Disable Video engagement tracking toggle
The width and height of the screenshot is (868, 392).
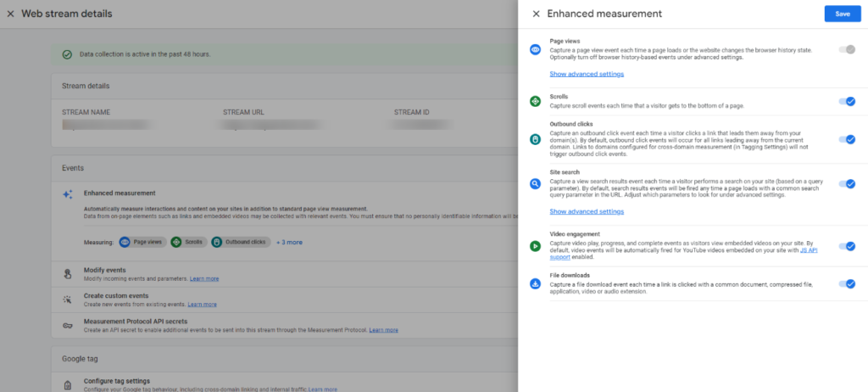[847, 246]
